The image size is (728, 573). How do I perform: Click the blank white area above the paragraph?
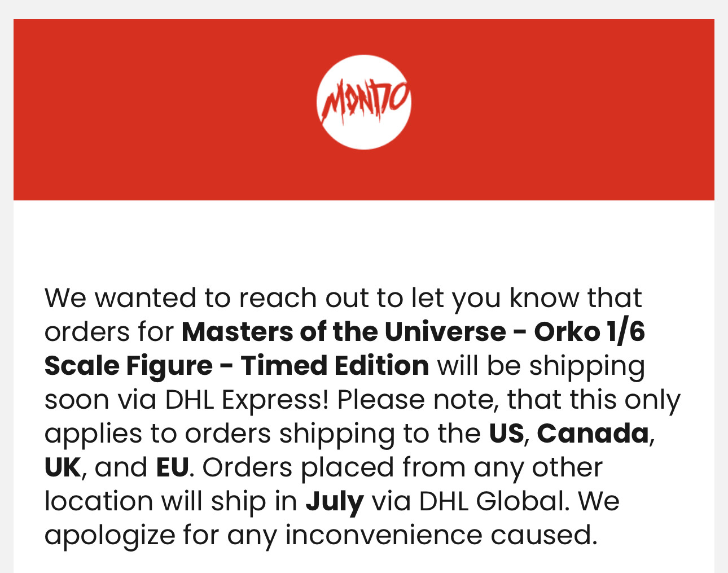tap(364, 240)
